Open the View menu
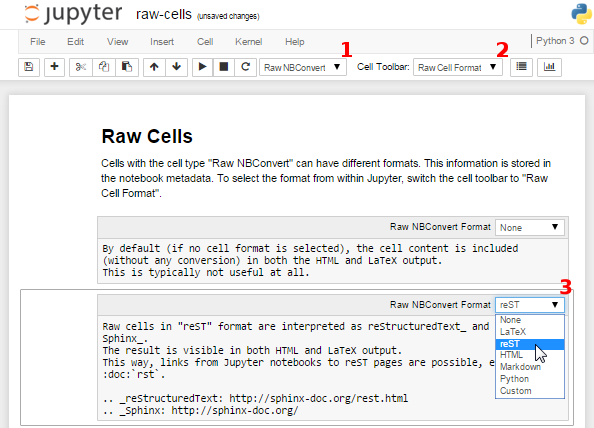594x428 pixels. point(117,42)
